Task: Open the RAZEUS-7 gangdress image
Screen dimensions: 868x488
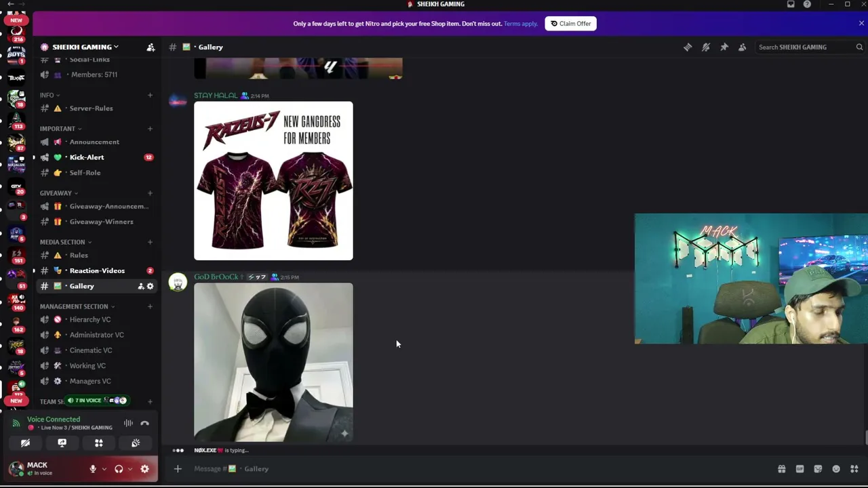Action: [273, 181]
